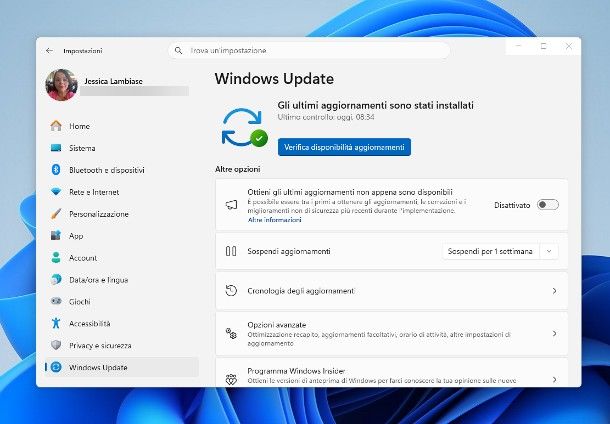Click Verifica disponibilità aggiornamenti button
Image resolution: width=610 pixels, height=424 pixels.
(x=344, y=147)
